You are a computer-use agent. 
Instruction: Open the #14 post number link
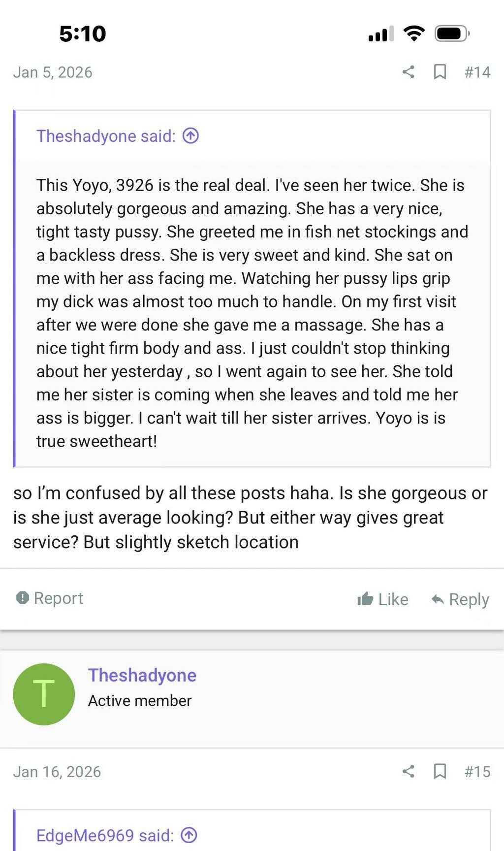pos(477,72)
